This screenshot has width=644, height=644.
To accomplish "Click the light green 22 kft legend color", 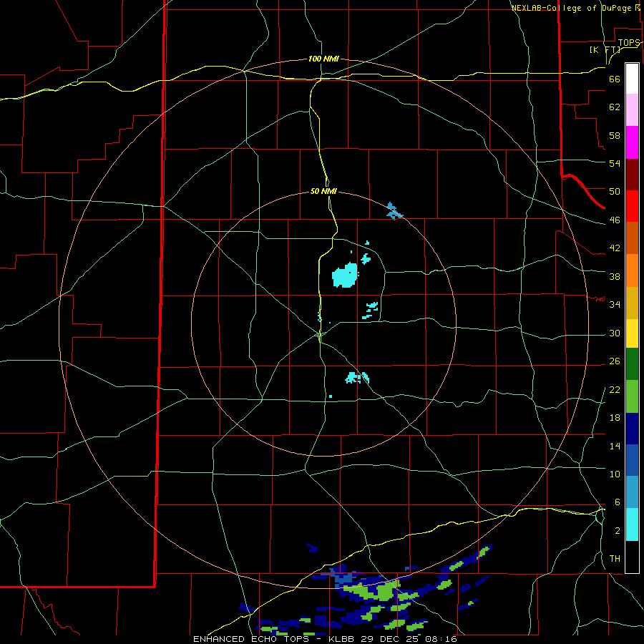I will [632, 396].
